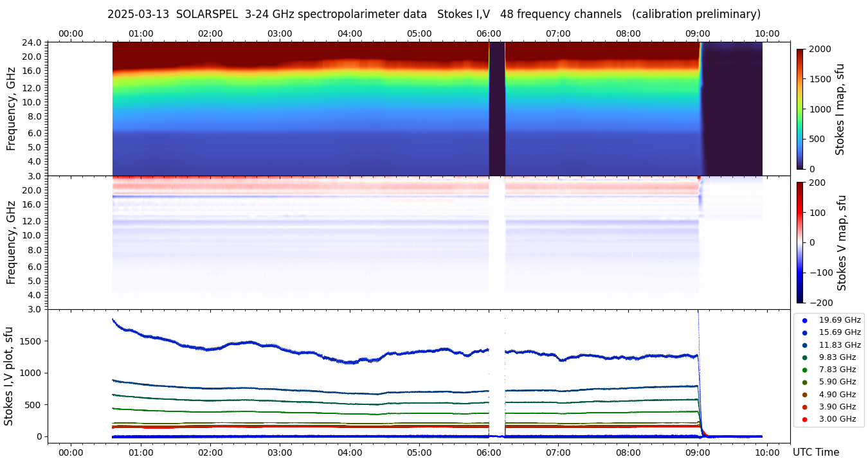This screenshot has height=466, width=868.
Task: Click the 06:00 tick label on bottom axis
Action: (489, 453)
